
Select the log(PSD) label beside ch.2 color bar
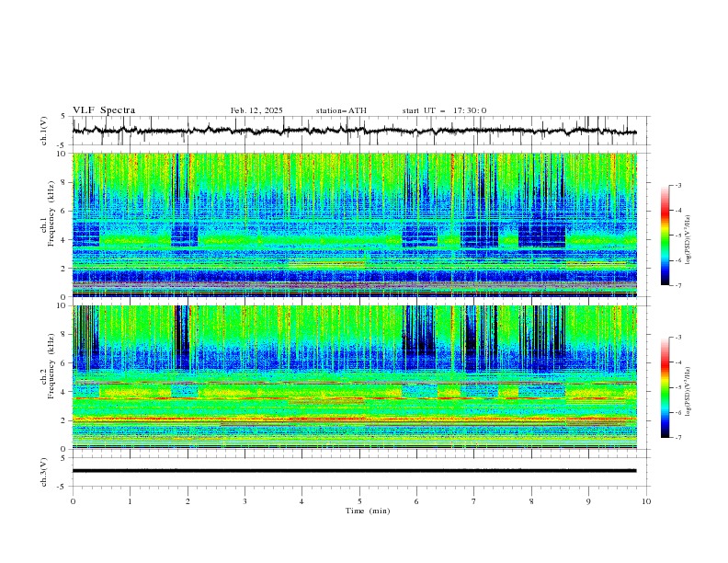(x=688, y=391)
